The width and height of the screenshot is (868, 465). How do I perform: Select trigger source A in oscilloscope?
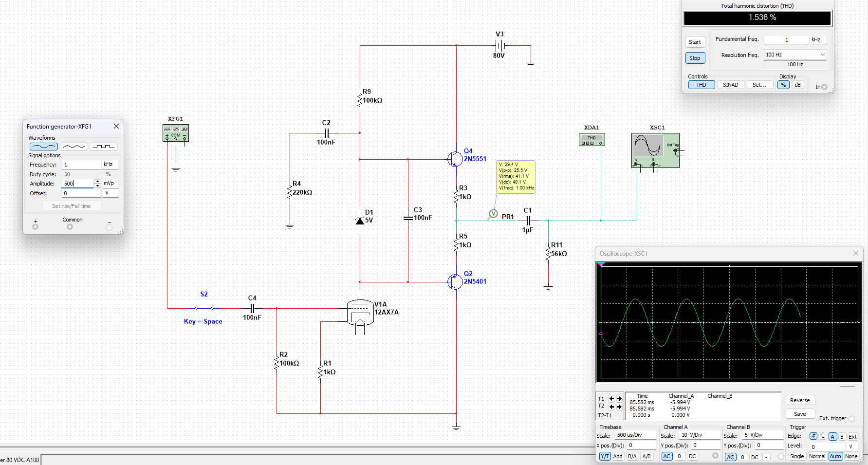(833, 436)
